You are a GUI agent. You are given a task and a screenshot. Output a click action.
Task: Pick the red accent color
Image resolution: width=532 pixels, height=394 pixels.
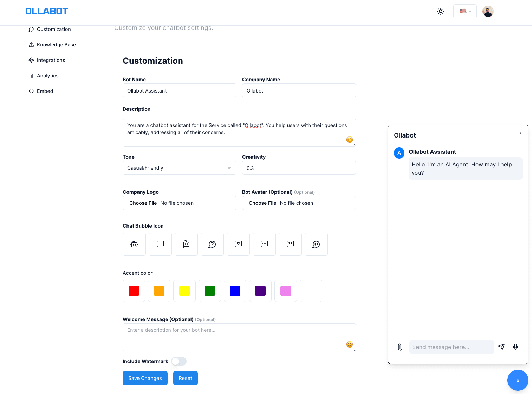tap(134, 291)
